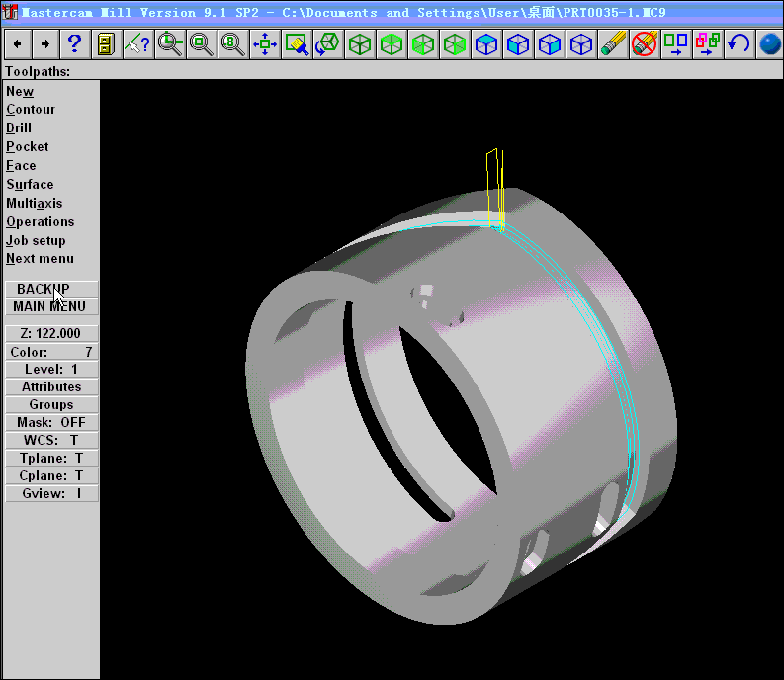
Task: Click WCS: T button
Action: click(51, 440)
